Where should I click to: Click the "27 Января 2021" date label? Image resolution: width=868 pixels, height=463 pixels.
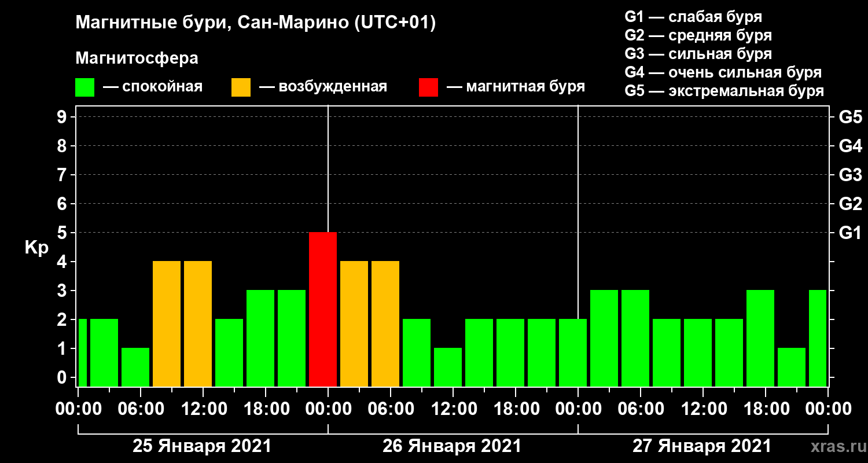point(702,447)
